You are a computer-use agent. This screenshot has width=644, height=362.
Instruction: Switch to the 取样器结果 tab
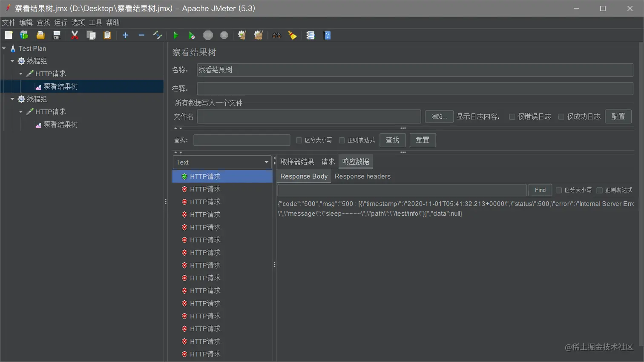[297, 162]
